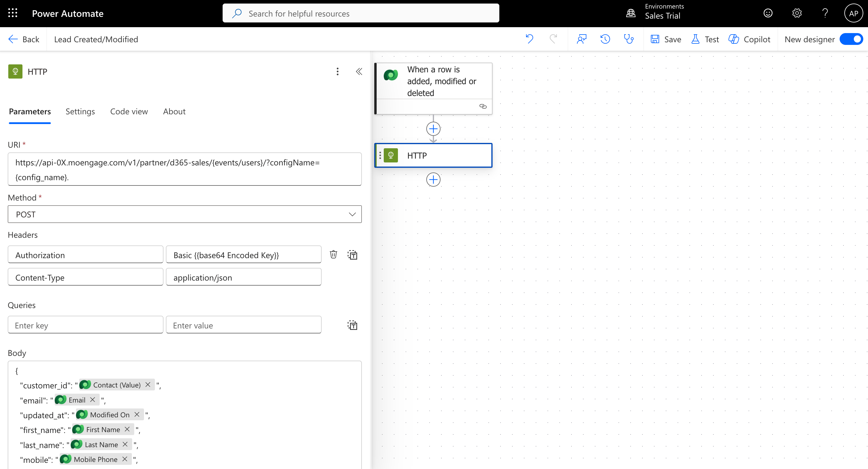
Task: Remove the Last Name token
Action: (125, 444)
